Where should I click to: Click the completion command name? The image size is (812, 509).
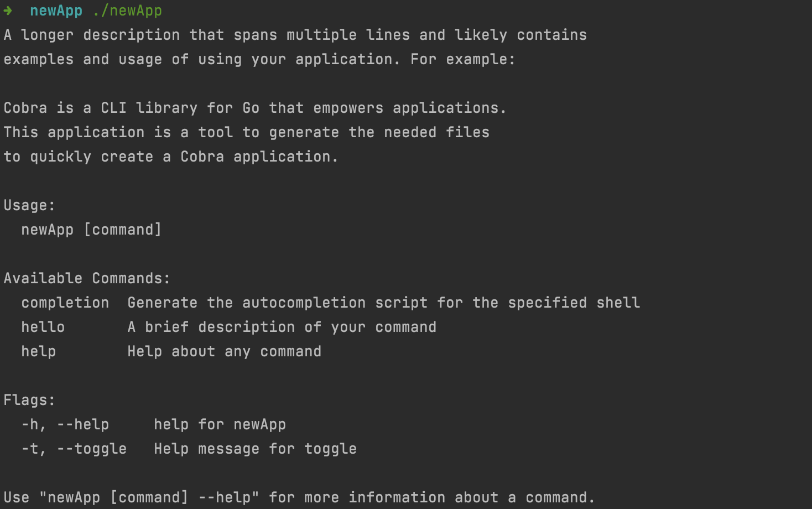tap(65, 303)
